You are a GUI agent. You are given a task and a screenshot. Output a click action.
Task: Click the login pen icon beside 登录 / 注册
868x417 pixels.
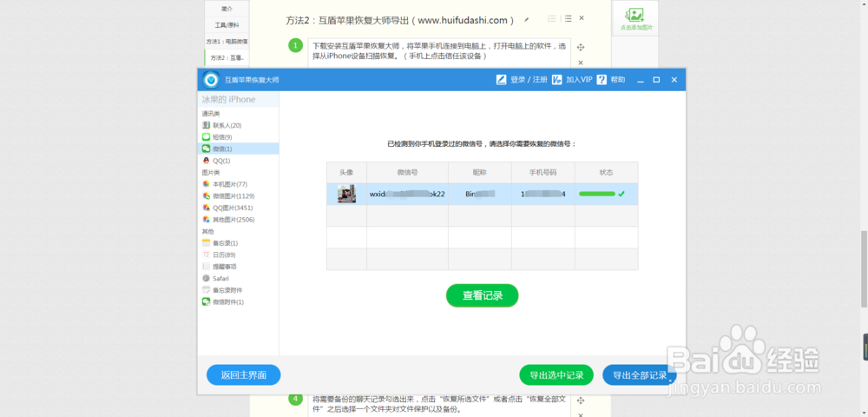[x=502, y=80]
